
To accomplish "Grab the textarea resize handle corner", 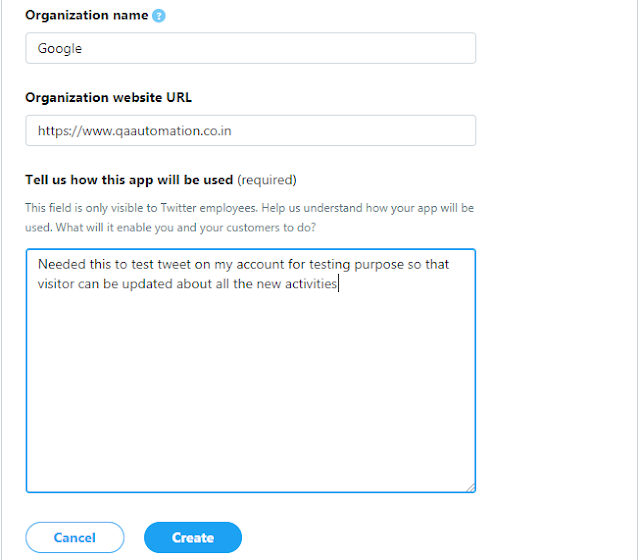I will (470, 487).
